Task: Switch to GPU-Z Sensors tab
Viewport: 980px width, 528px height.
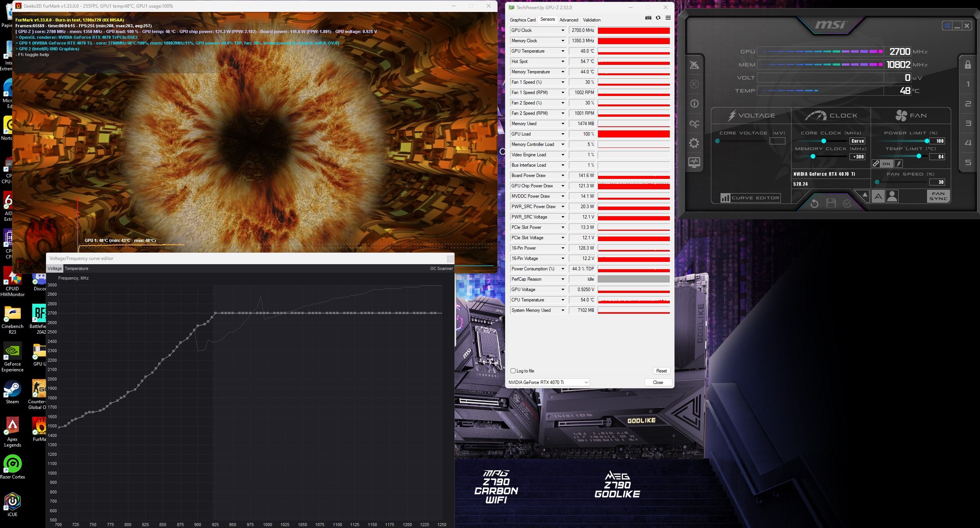Action: (x=547, y=19)
